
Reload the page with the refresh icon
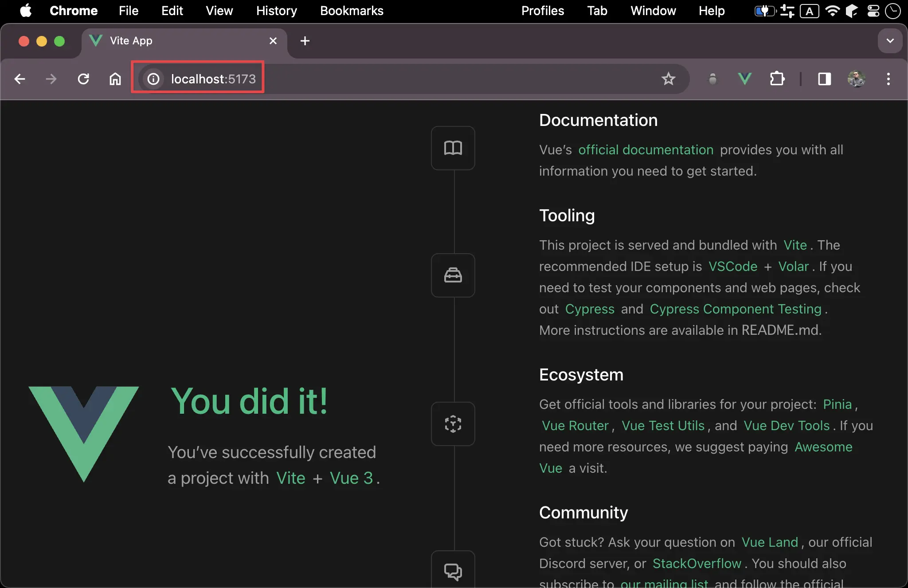point(83,79)
